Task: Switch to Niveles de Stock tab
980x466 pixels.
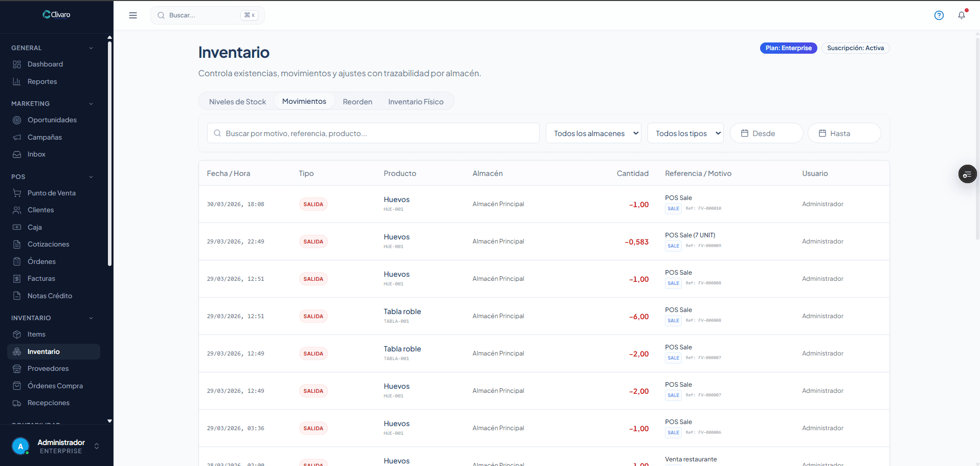Action: (237, 102)
